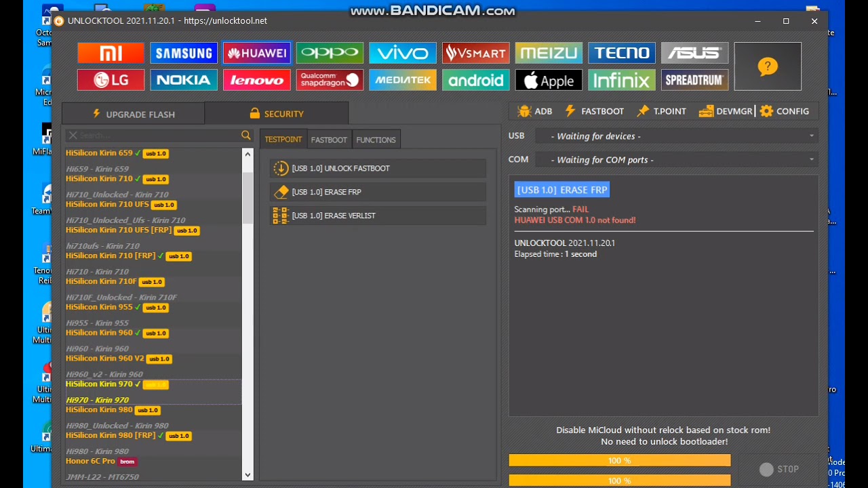Select the Vsmart brand icon
This screenshot has width=868, height=488.
point(475,53)
